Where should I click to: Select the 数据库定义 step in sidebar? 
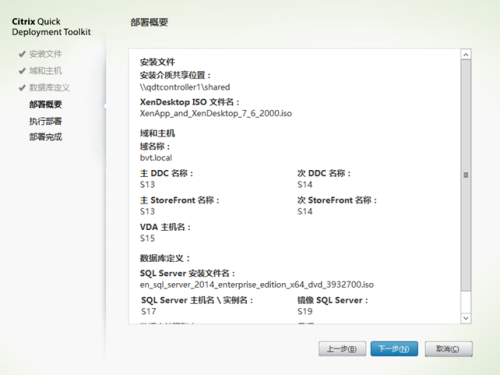(x=50, y=88)
